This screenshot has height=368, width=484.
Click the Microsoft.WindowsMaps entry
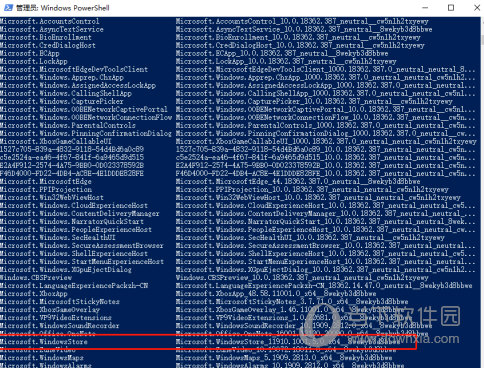[x=42, y=358]
